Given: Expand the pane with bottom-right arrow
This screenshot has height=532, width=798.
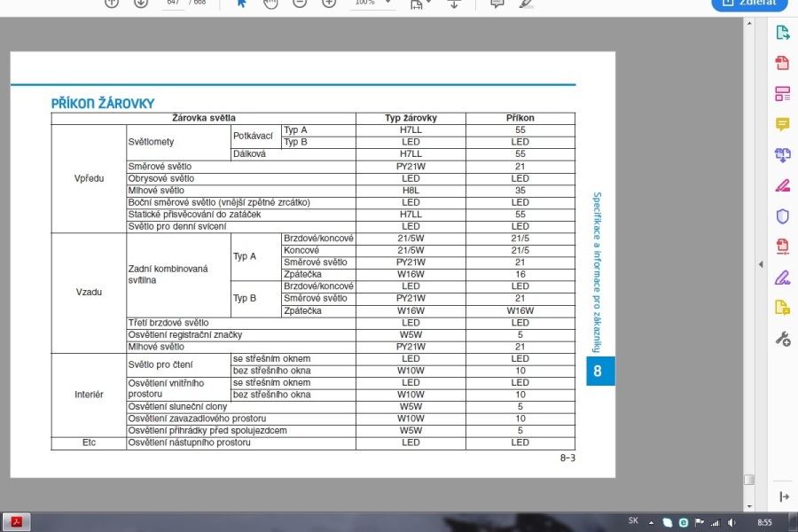Looking at the screenshot, I should pyautogui.click(x=784, y=497).
